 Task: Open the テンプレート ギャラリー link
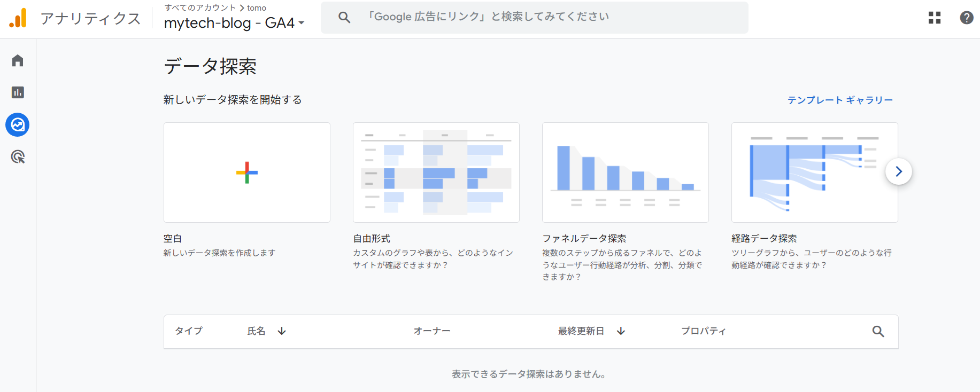click(839, 100)
